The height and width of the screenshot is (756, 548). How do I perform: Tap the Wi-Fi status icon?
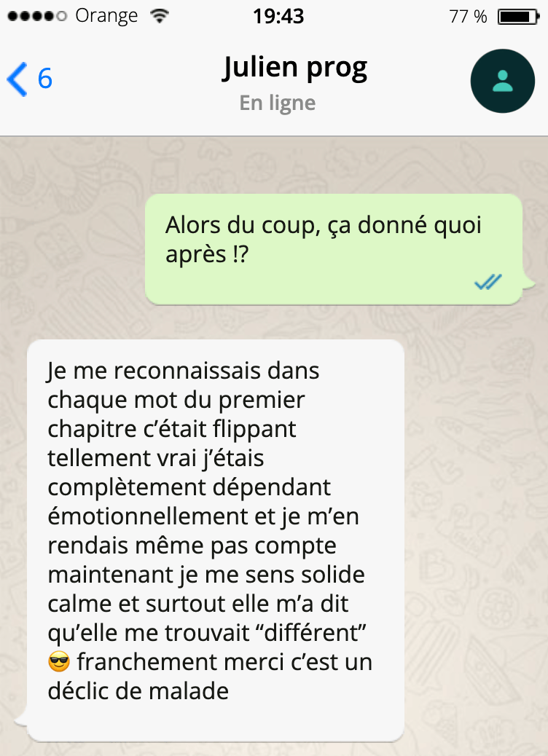coord(159,17)
